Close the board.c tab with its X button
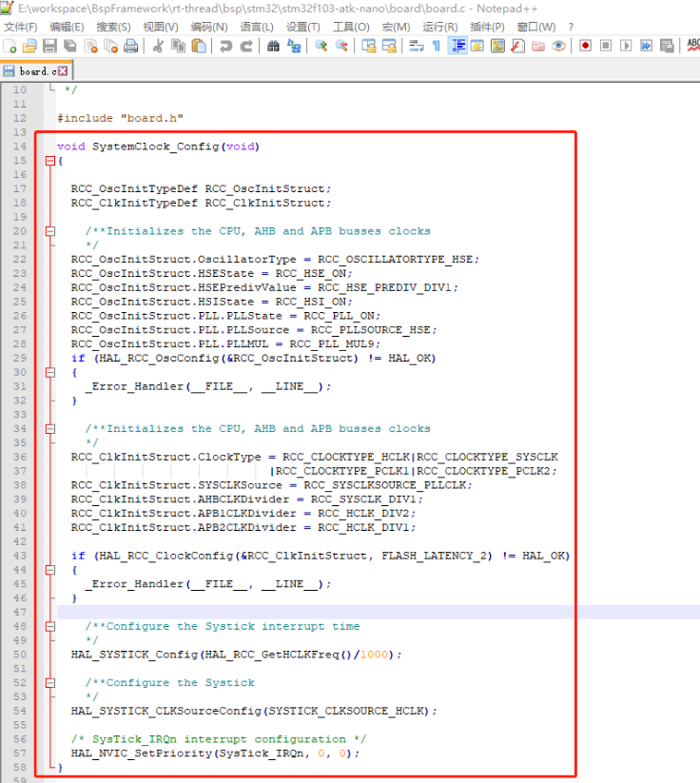The image size is (700, 783). click(x=63, y=71)
